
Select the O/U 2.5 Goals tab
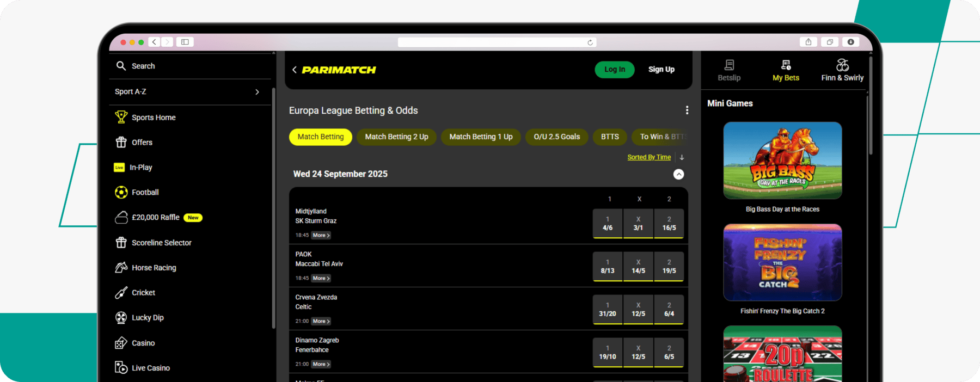(557, 137)
